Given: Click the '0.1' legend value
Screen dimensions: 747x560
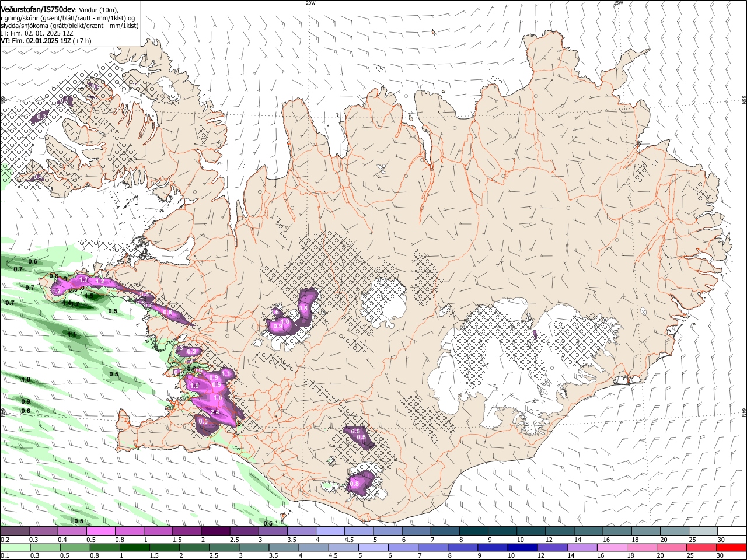Looking at the screenshot, I should 5,556.
